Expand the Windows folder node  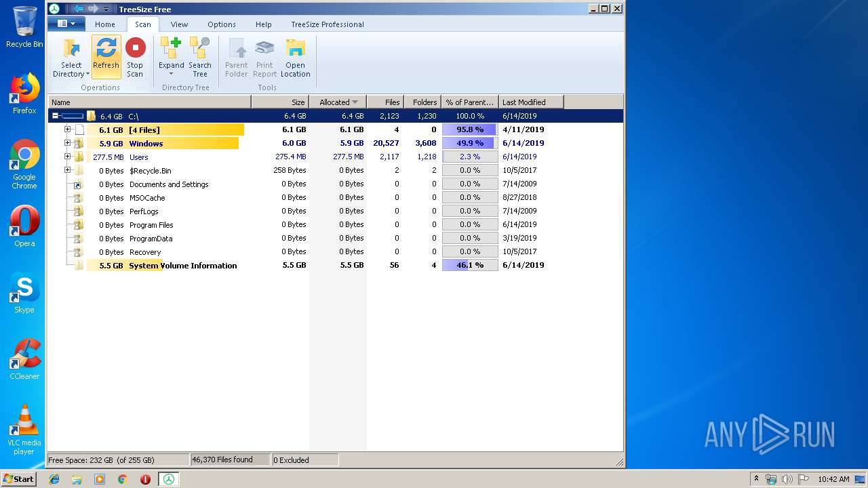67,143
